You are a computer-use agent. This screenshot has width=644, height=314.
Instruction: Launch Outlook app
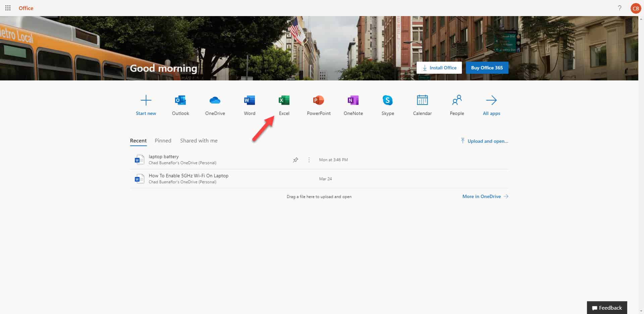(180, 105)
